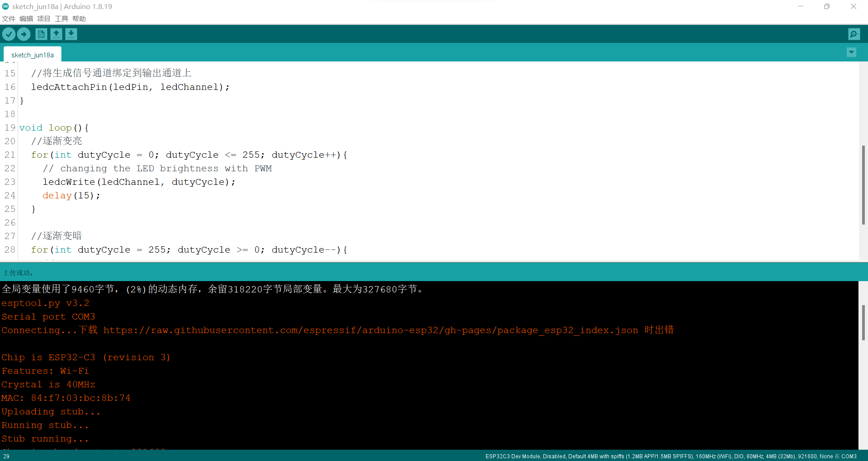Open the 编辑 menu
Screen dimensions: 868x461
coord(26,19)
